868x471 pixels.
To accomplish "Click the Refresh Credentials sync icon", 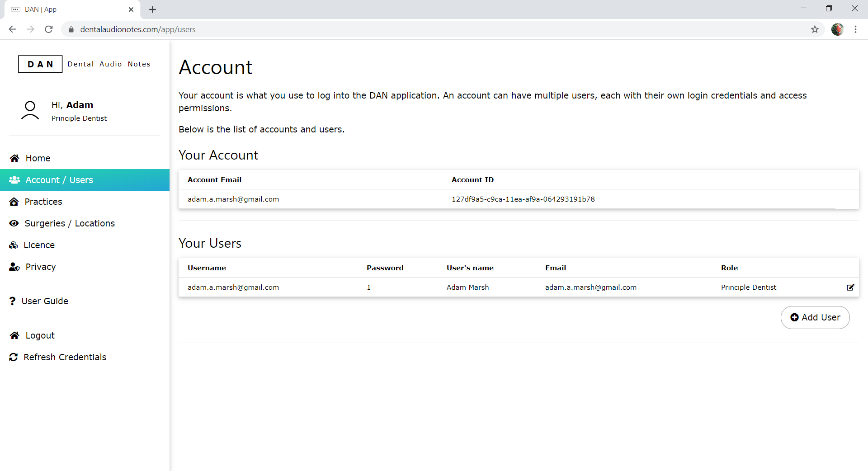I will [x=14, y=357].
